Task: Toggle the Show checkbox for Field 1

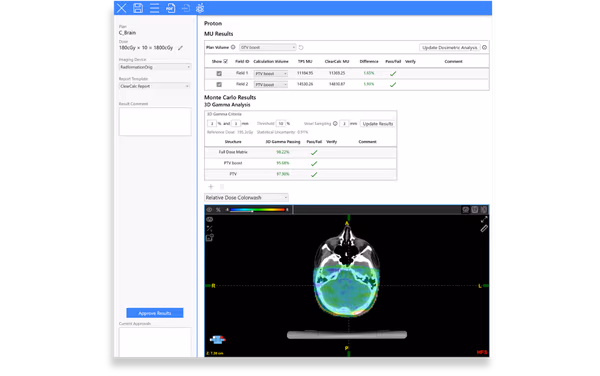Action: point(219,73)
